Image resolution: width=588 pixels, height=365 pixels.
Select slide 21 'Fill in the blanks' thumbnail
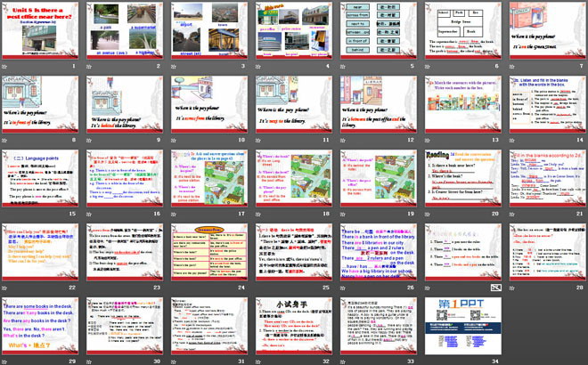548,178
